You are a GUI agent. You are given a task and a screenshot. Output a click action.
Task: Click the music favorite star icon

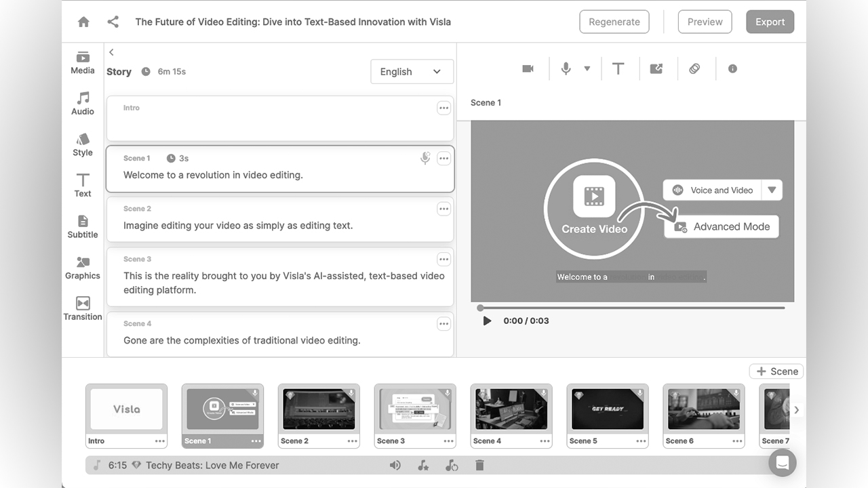pos(423,465)
